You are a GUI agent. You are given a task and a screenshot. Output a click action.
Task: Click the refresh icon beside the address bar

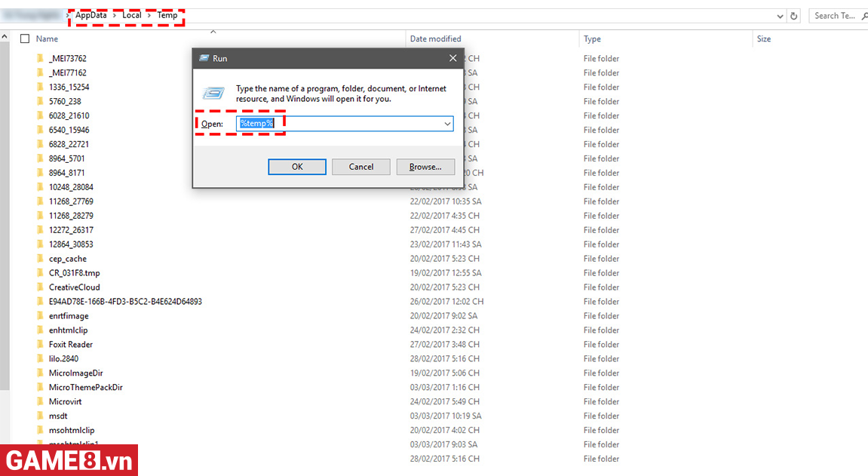794,16
